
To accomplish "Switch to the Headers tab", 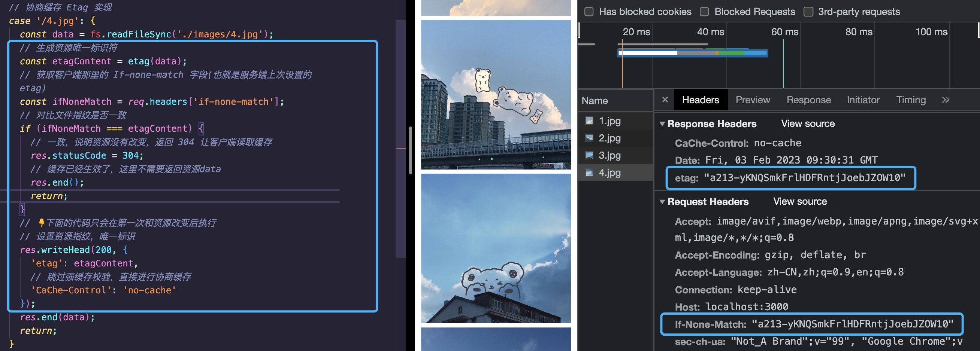I will [701, 100].
